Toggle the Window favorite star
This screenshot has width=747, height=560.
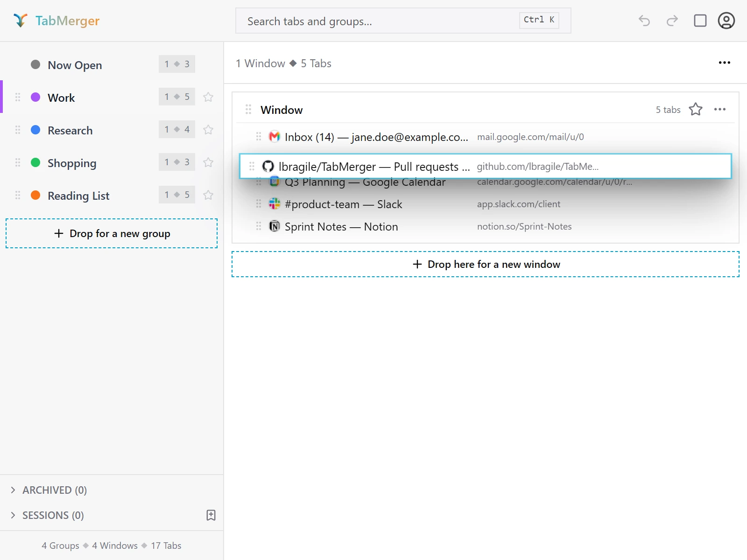pyautogui.click(x=696, y=109)
